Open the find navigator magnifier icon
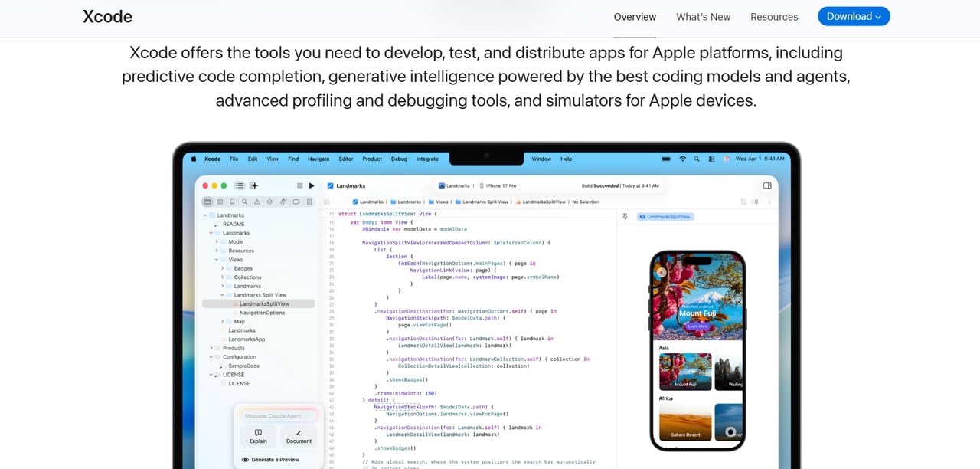980x469 pixels. click(244, 202)
